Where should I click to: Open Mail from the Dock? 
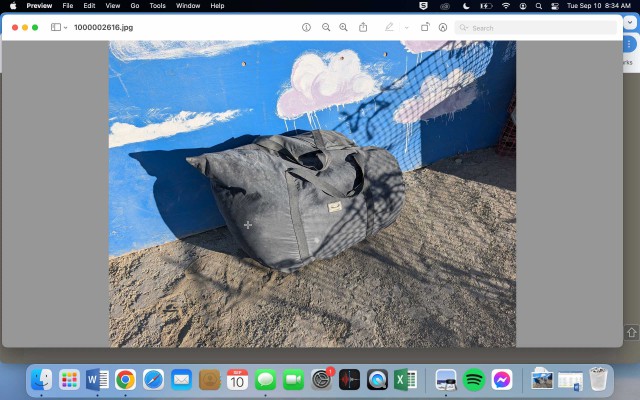[181, 380]
